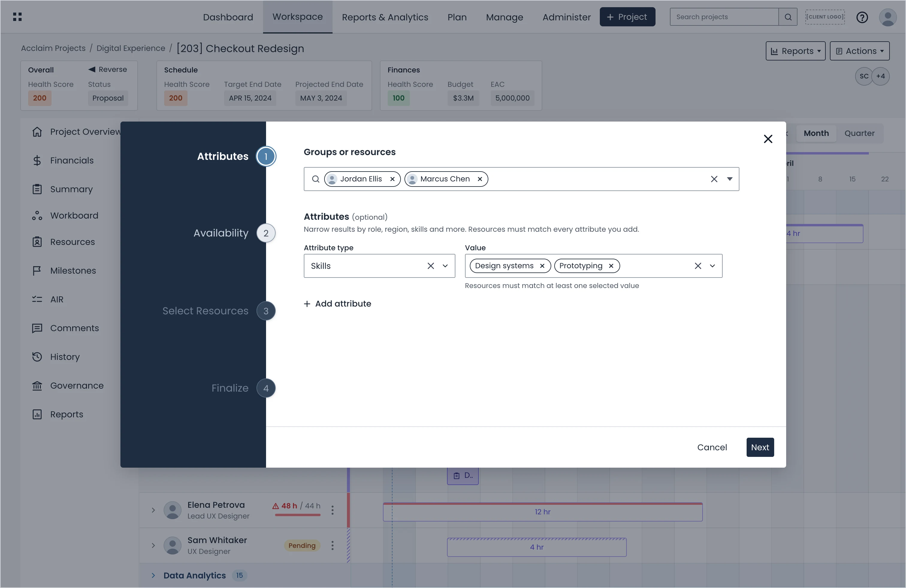Expand Elena Petrova row
Screen dimensions: 906x588
153,510
